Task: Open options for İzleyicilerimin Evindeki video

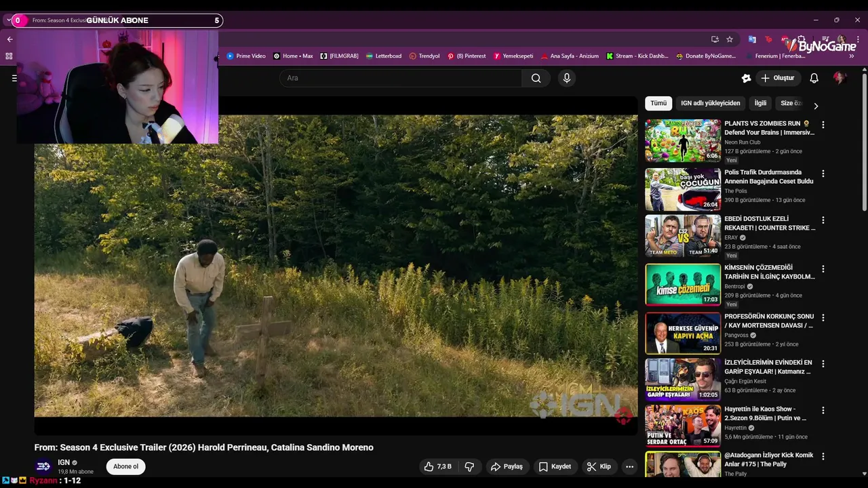Action: click(x=823, y=364)
